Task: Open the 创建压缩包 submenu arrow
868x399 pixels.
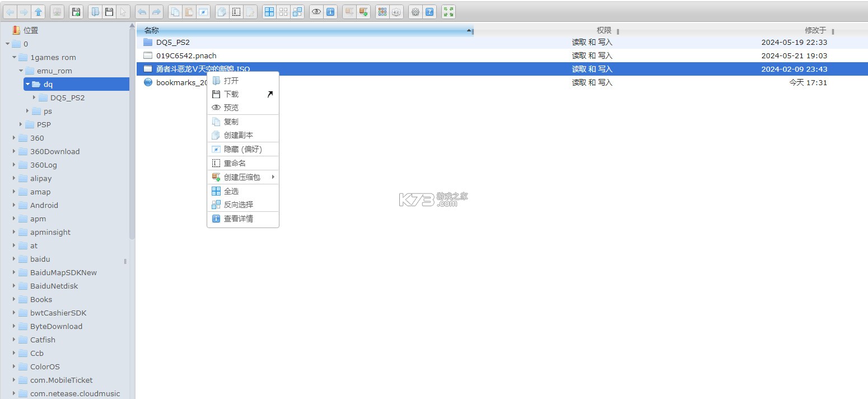Action: (273, 177)
